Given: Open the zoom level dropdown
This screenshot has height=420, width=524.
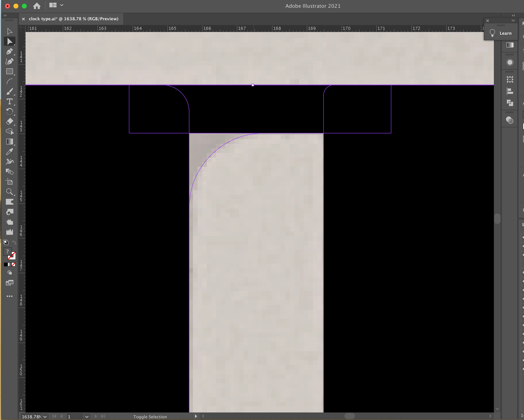Looking at the screenshot, I should click(x=45, y=417).
